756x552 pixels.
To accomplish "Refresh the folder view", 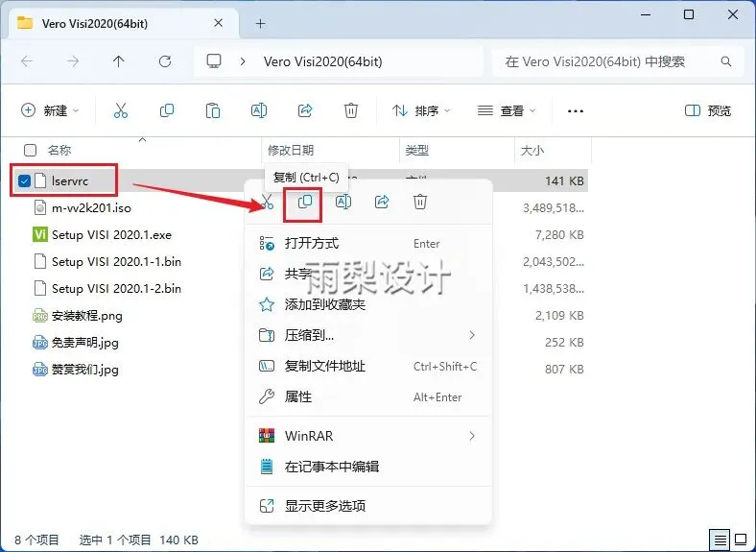I will tap(165, 61).
